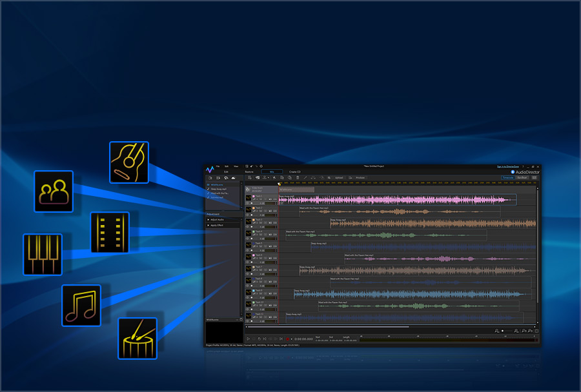581x392 pixels.
Task: Start playback with the Play button
Action: coord(249,338)
